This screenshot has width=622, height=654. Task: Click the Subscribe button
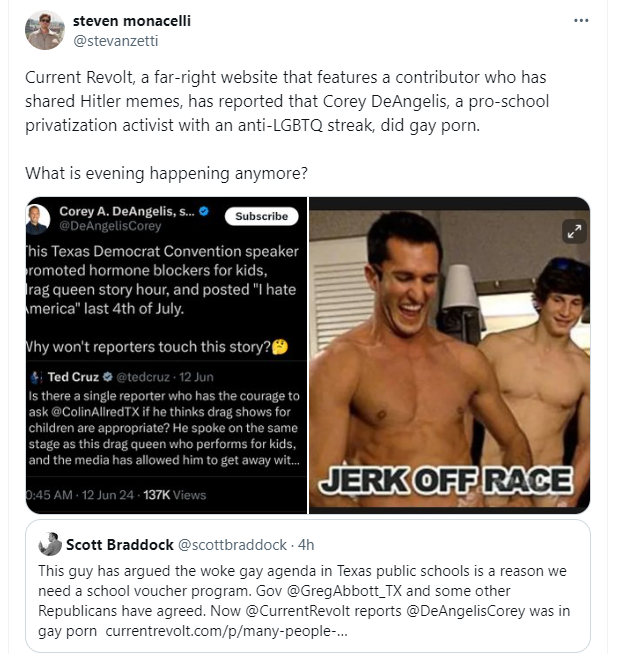tap(262, 216)
